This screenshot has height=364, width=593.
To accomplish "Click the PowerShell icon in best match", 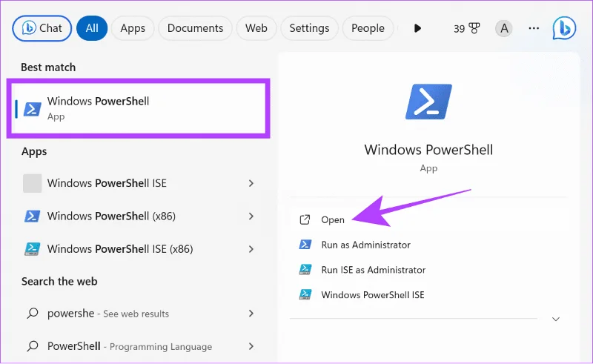I will (33, 109).
